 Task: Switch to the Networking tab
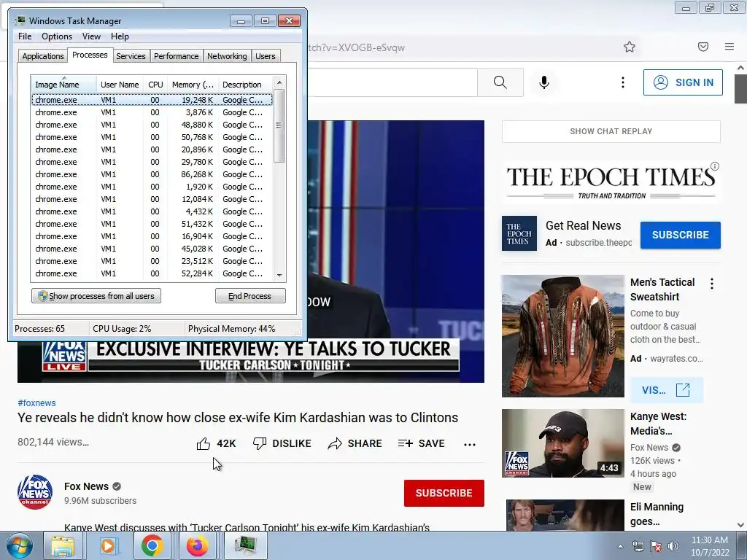(x=227, y=56)
